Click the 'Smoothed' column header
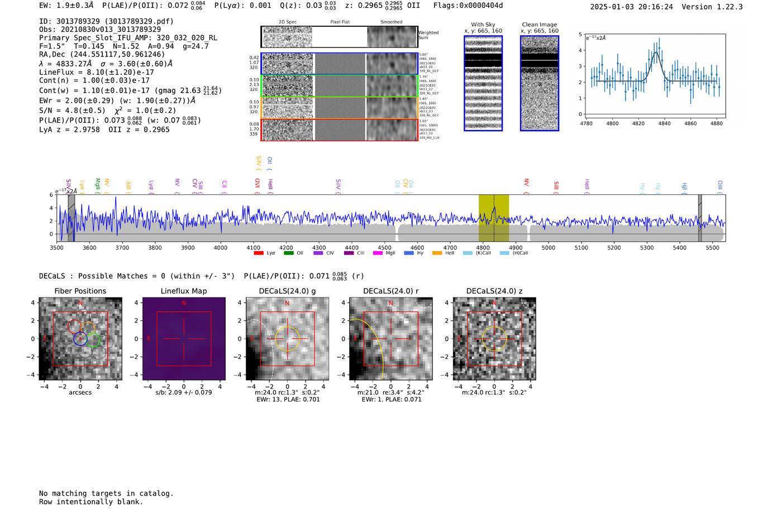 [391, 22]
